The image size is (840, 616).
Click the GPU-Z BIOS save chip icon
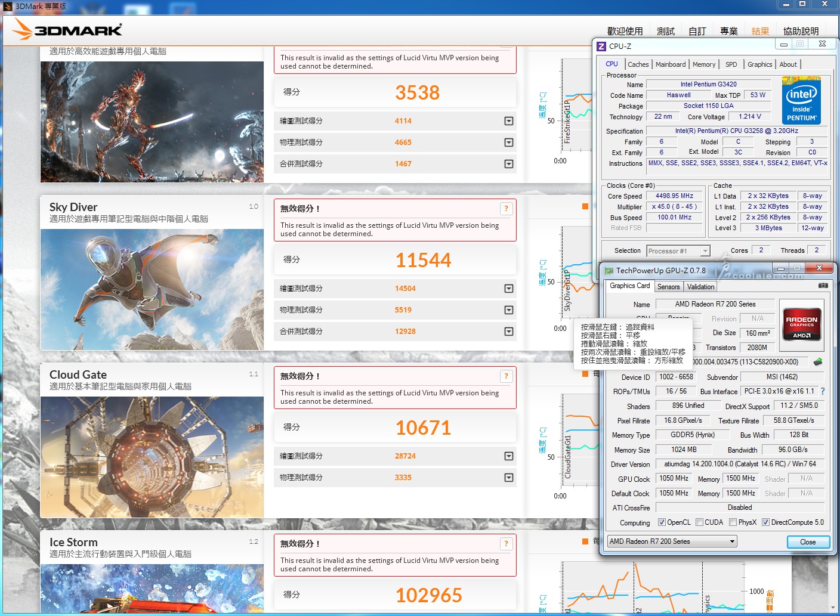point(818,362)
